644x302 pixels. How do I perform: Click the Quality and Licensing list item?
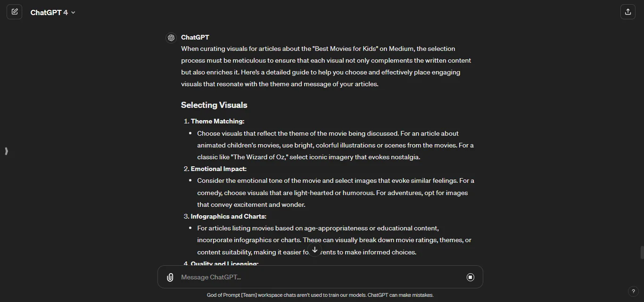224,263
